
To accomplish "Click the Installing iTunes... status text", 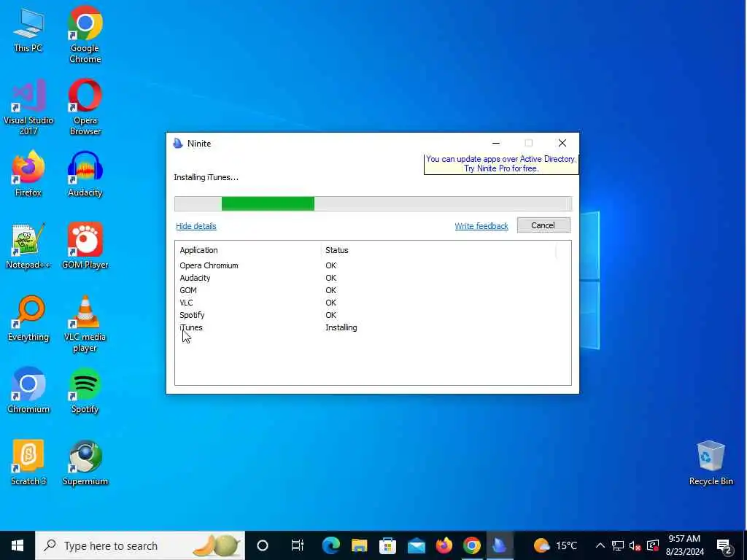I will point(206,177).
